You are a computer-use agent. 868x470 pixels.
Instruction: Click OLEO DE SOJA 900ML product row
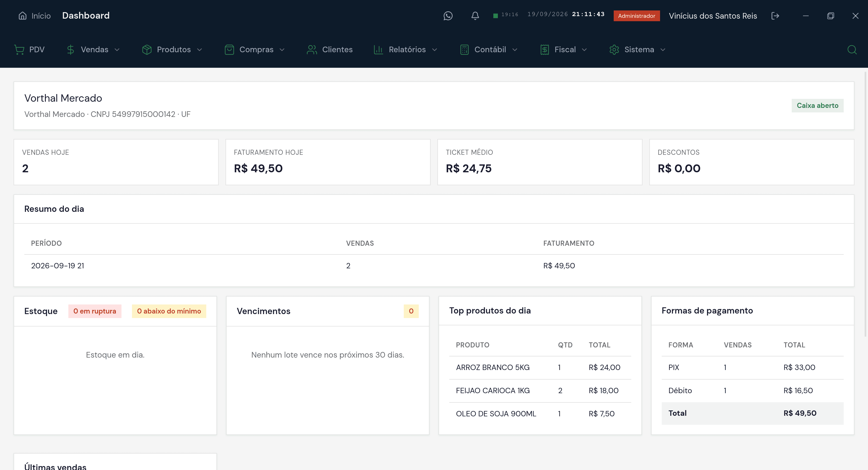tap(540, 414)
